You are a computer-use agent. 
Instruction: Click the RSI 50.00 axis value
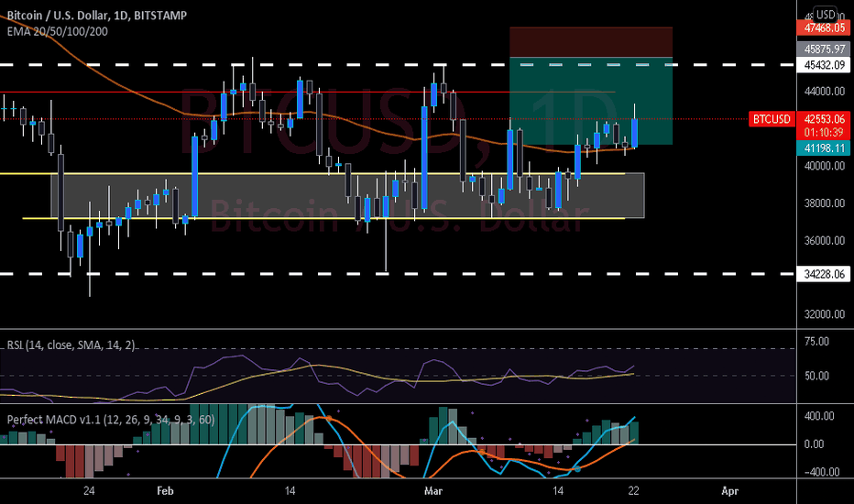click(x=816, y=376)
